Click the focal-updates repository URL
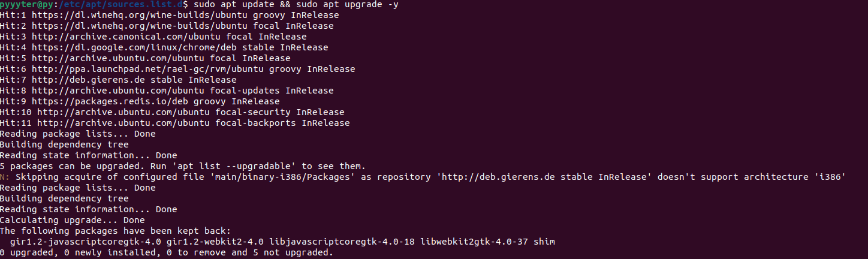 pyautogui.click(x=118, y=91)
